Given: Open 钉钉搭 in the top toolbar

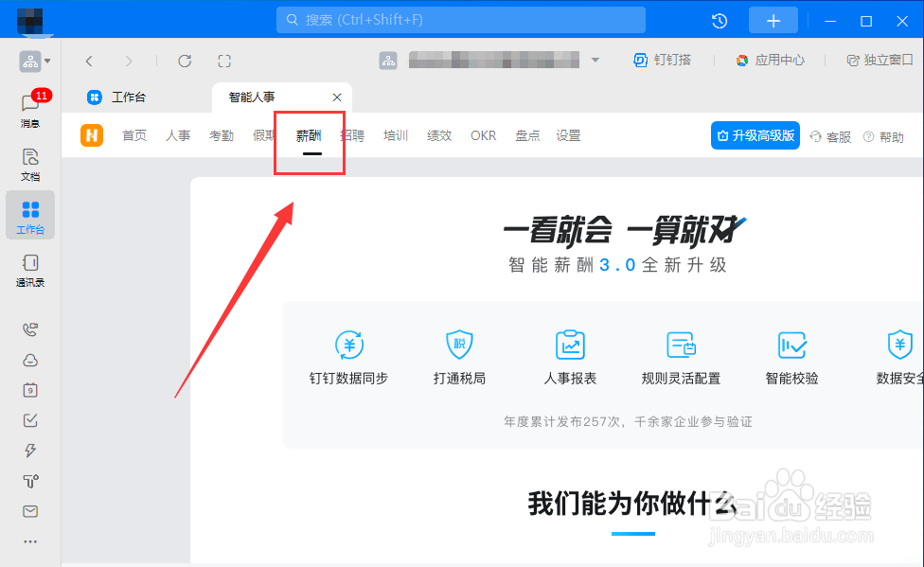Looking at the screenshot, I should tap(663, 61).
